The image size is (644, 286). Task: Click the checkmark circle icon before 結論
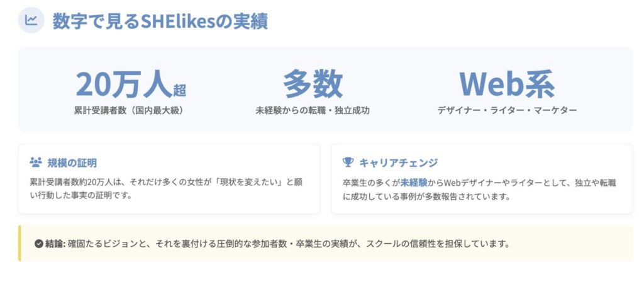(x=39, y=243)
